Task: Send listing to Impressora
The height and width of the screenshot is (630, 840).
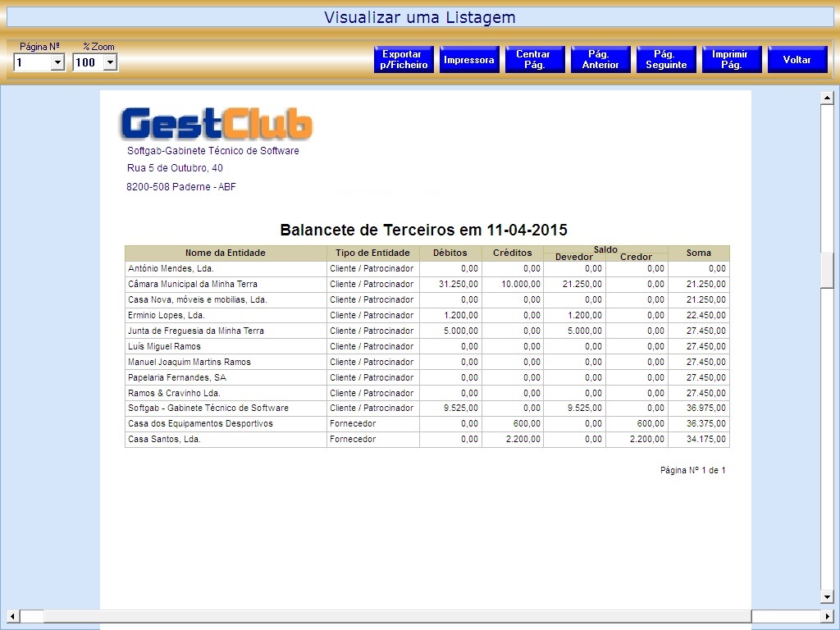Action: [x=469, y=60]
